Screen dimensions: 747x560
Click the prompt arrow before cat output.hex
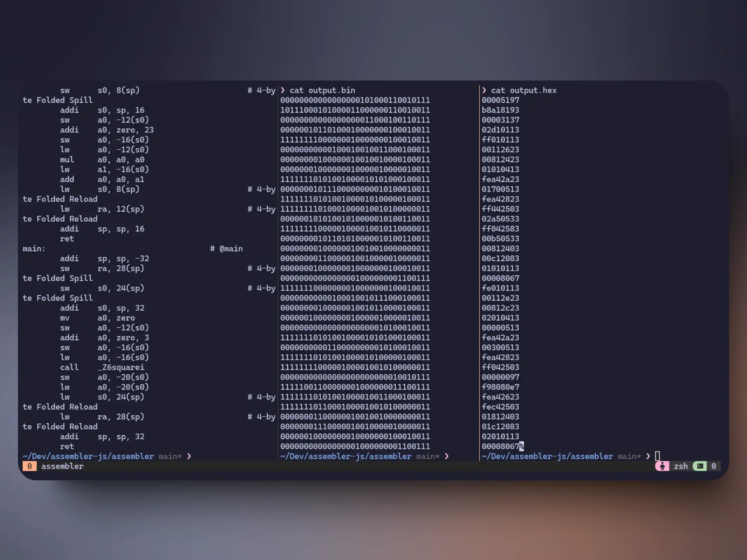coord(484,90)
